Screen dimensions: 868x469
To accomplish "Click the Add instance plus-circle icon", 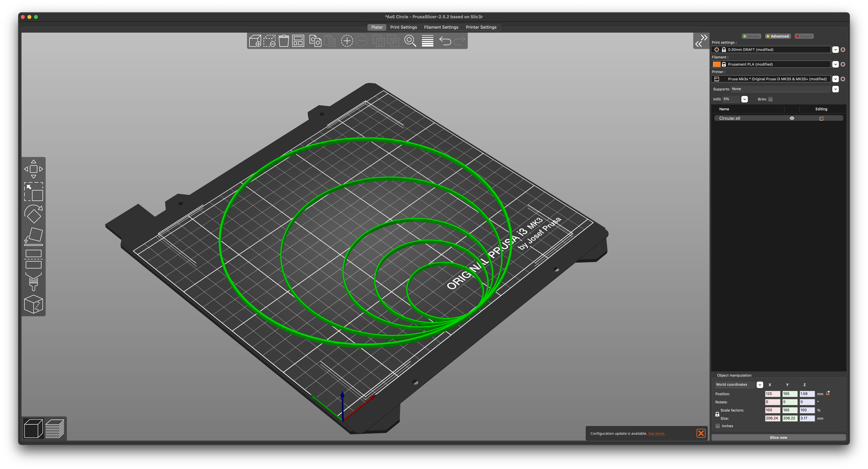I will pos(347,41).
